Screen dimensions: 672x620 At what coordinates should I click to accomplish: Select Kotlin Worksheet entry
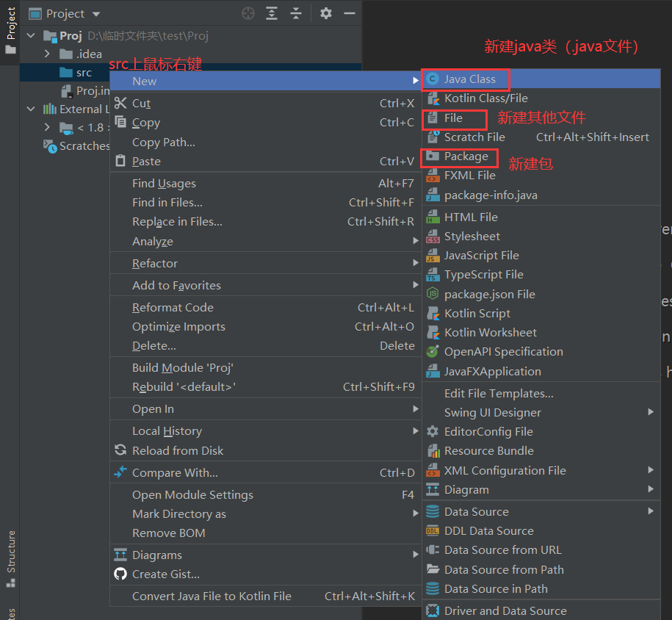541,332
